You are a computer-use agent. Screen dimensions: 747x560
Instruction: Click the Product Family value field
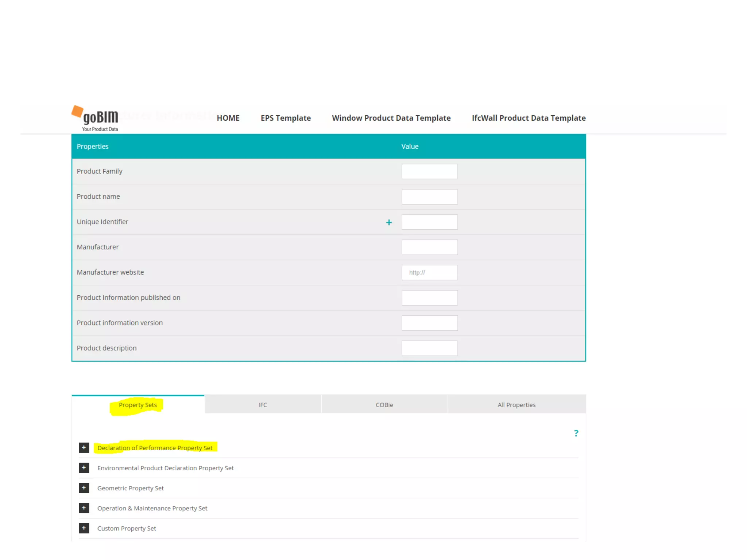(x=429, y=171)
